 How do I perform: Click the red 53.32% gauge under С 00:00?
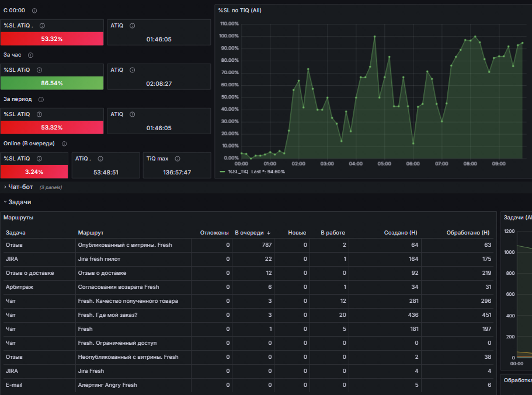[x=52, y=39]
